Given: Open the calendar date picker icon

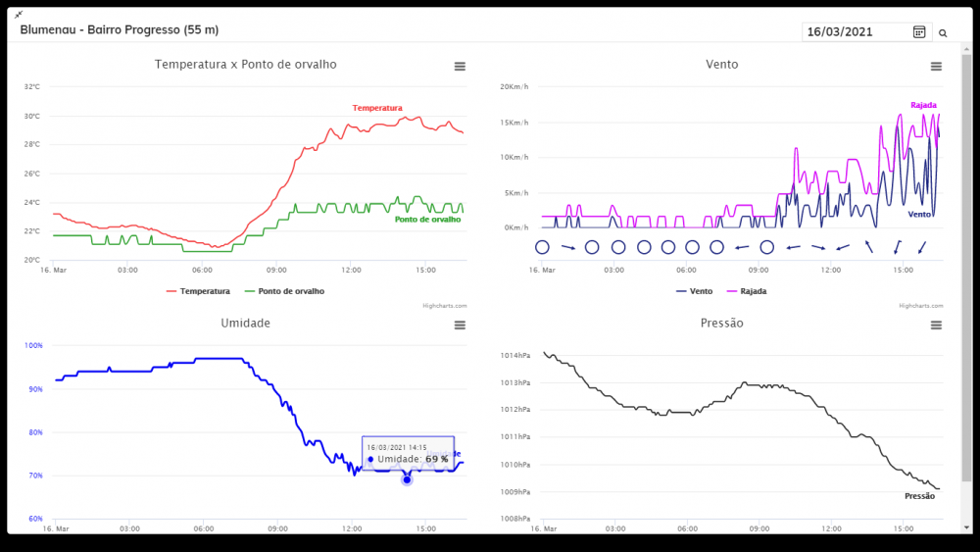Looking at the screenshot, I should (x=919, y=32).
